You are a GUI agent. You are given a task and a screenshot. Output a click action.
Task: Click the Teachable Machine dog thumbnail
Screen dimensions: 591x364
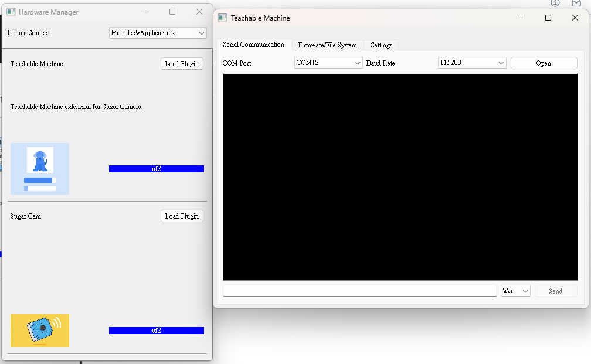[x=40, y=169]
